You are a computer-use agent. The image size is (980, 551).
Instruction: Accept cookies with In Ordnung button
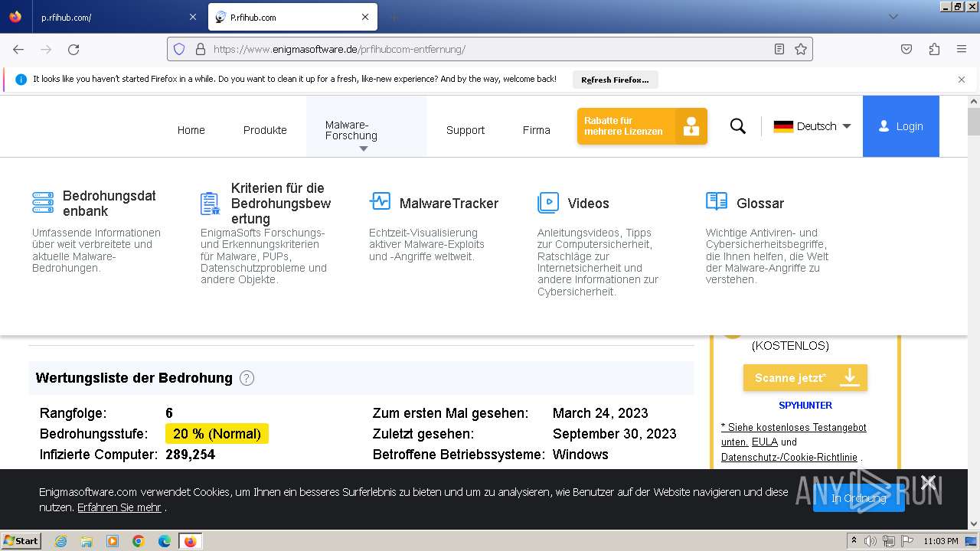pos(859,498)
